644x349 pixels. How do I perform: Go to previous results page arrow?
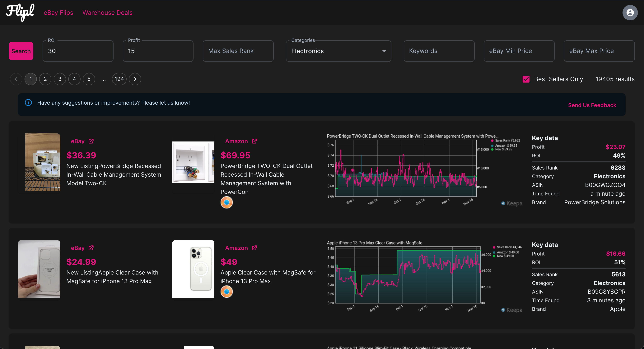pos(16,79)
